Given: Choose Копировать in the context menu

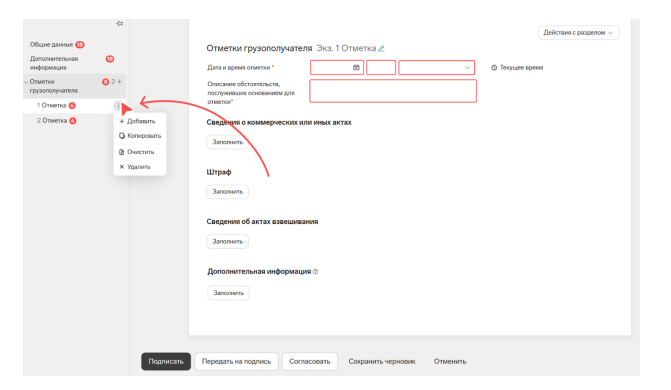Looking at the screenshot, I should click(x=140, y=136).
